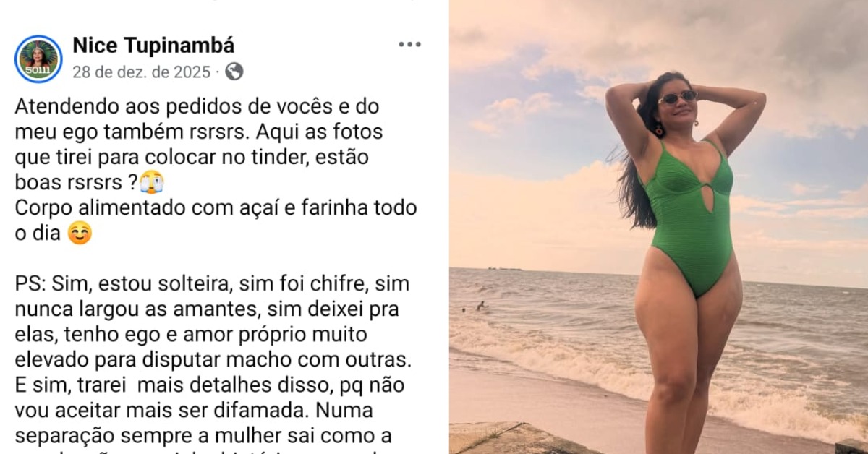
Task: Open the three-dot post options menu
Action: (x=409, y=45)
